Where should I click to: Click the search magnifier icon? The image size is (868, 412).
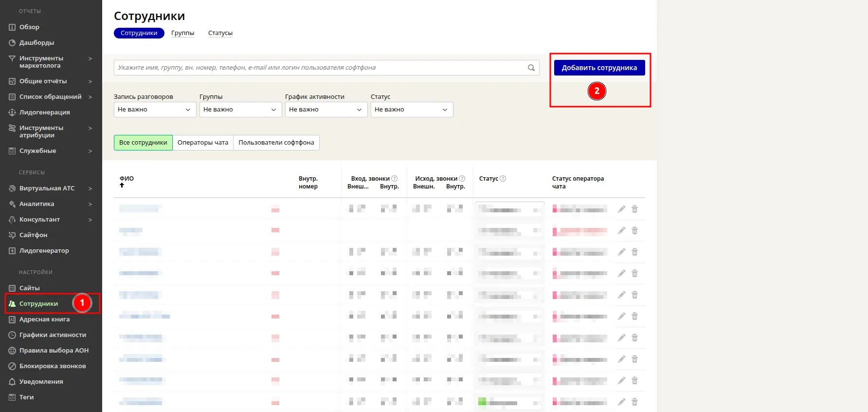(531, 68)
